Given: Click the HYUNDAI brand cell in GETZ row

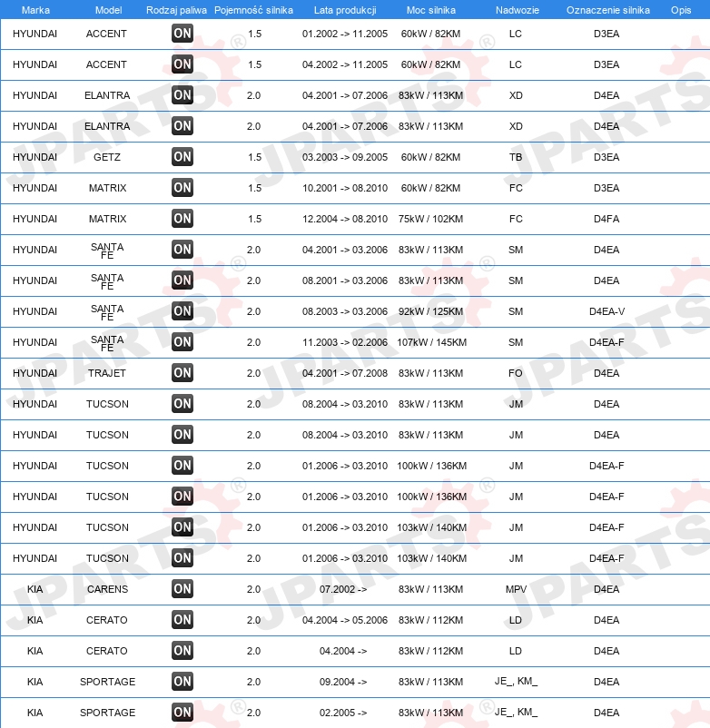Looking at the screenshot, I should 35,157.
